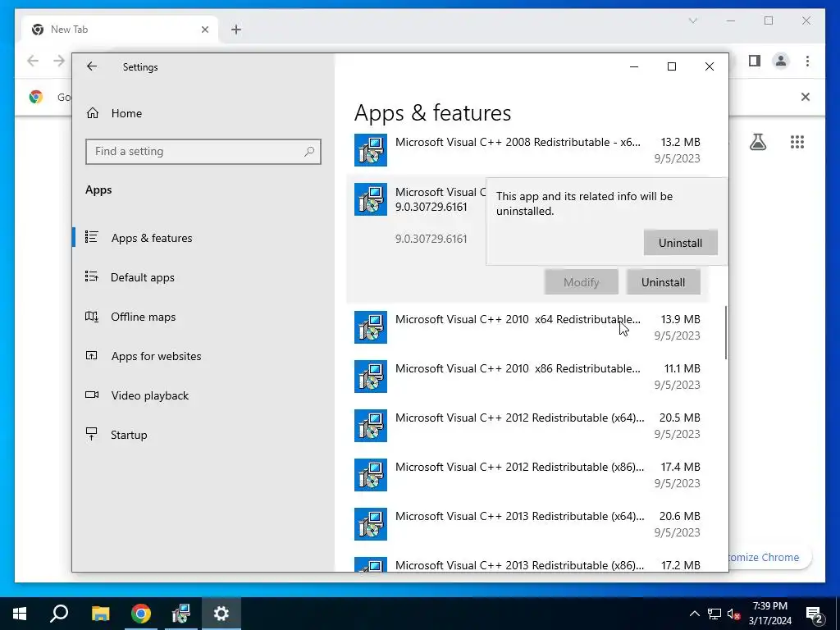Open the Chrome profile avatar
The image size is (840, 630).
[x=781, y=61]
